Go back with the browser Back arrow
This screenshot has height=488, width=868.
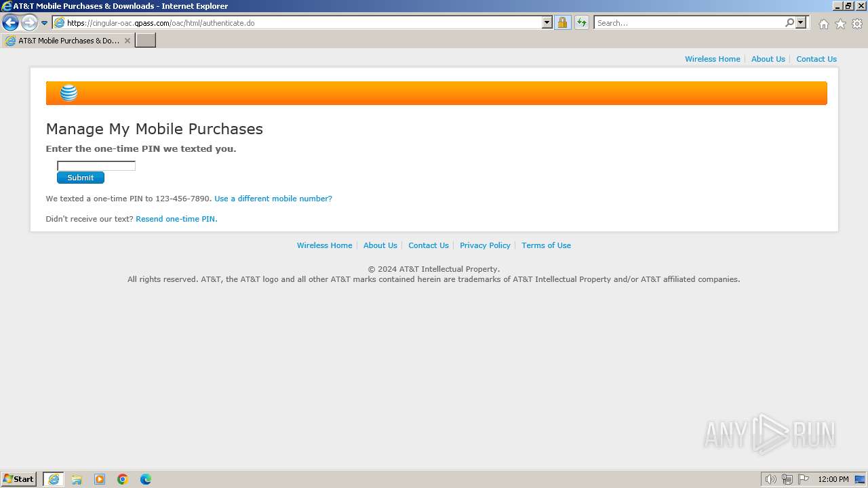pyautogui.click(x=10, y=22)
